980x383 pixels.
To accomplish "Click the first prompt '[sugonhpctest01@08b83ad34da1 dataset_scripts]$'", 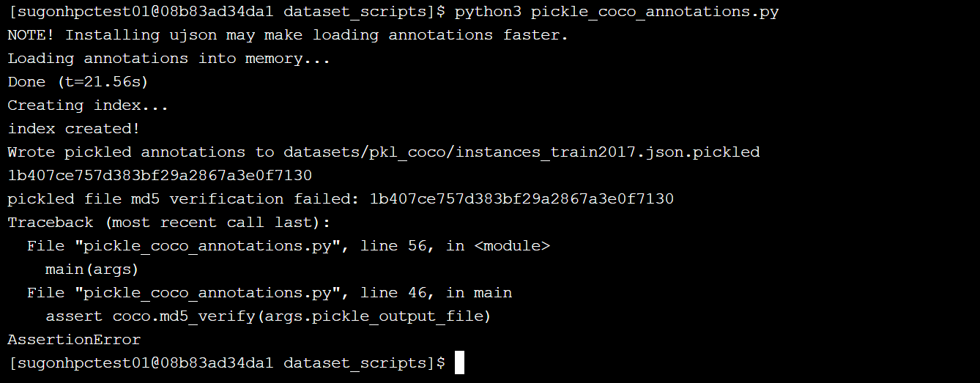I will point(226,12).
